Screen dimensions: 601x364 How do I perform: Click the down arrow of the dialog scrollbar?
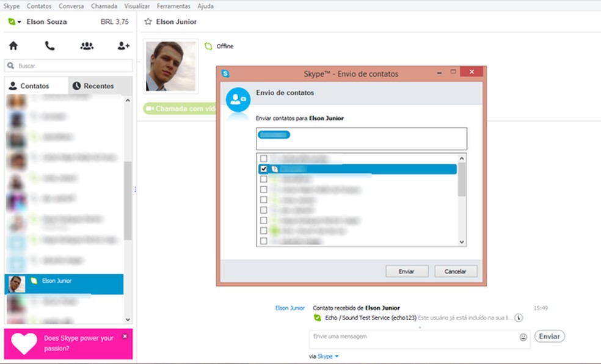coord(461,242)
